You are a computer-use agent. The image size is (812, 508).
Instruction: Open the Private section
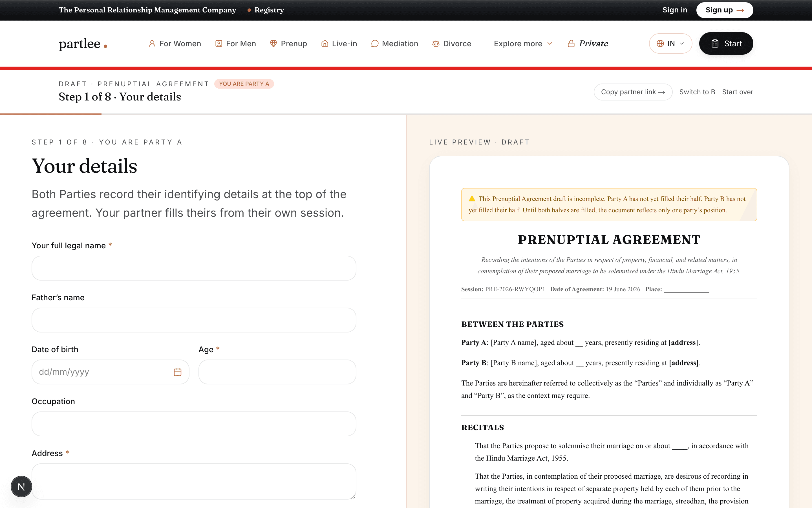pos(588,44)
